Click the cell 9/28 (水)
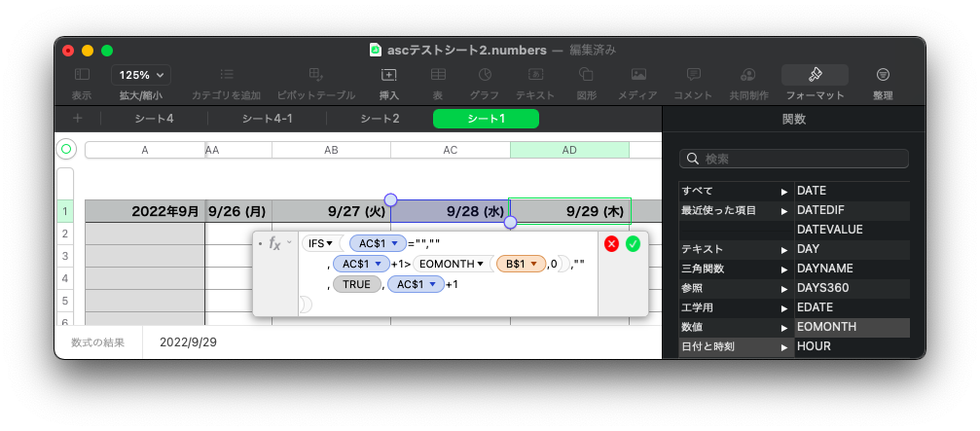980x431 pixels. point(450,211)
